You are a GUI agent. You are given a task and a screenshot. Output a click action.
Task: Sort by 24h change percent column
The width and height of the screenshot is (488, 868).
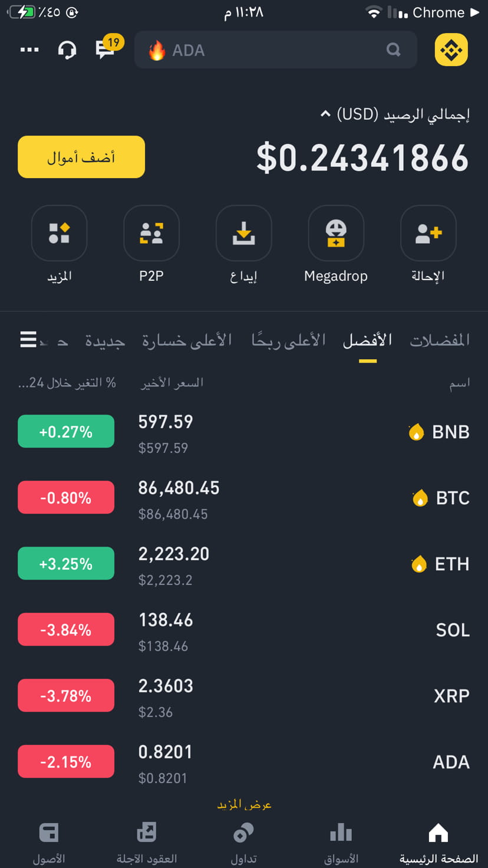pyautogui.click(x=67, y=383)
